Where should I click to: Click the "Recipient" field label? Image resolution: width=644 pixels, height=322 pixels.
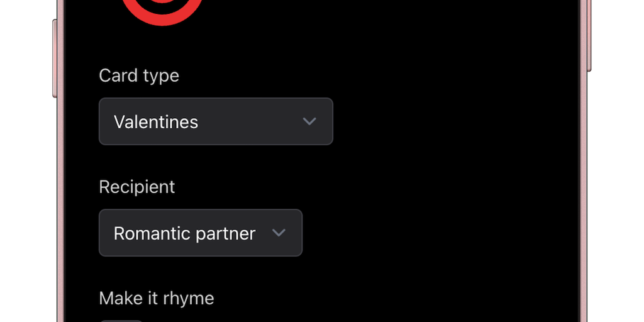tap(137, 187)
